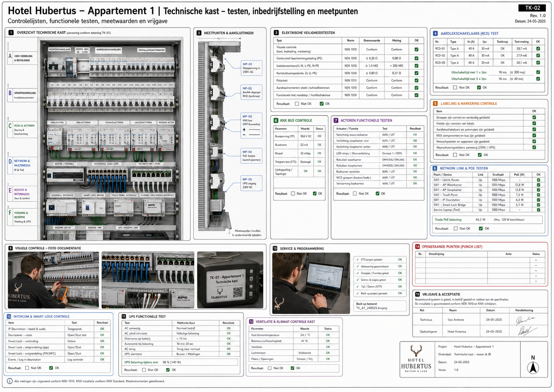Screen dimensions: 554x392
Task: Click badge 9 beside Visuele Controle – Foto Documentatie
Action: click(10, 248)
